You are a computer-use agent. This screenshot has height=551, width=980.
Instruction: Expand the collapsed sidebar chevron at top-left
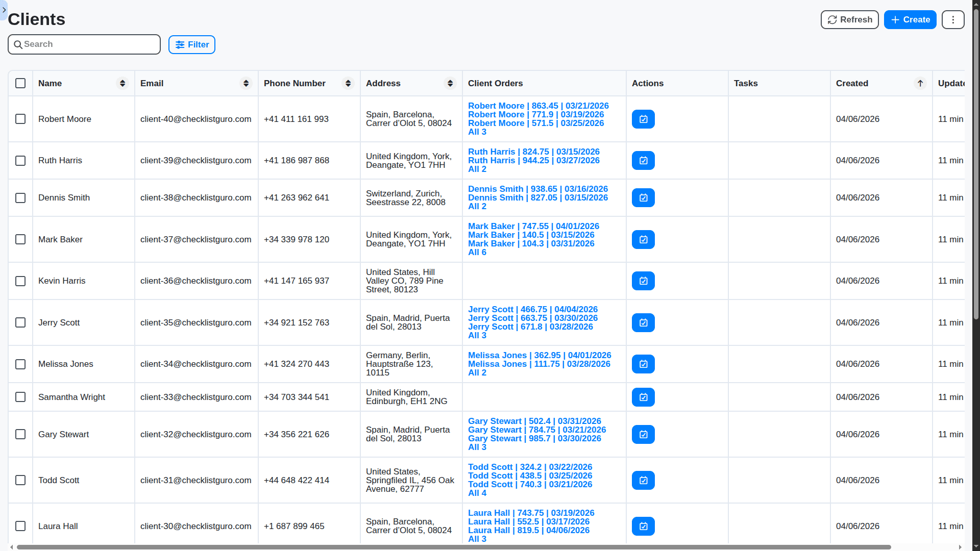4,10
